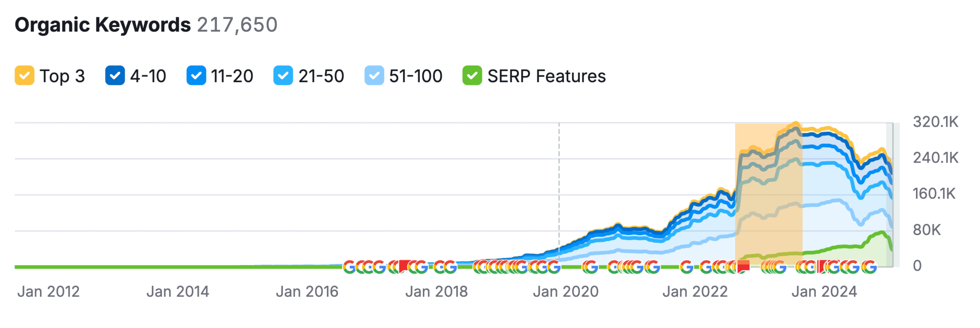Click the Jan 2018 axis label

(436, 292)
